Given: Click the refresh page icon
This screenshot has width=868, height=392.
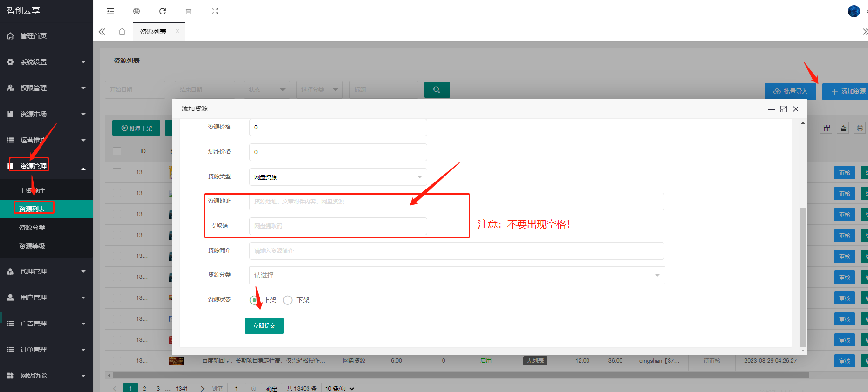Looking at the screenshot, I should 163,11.
